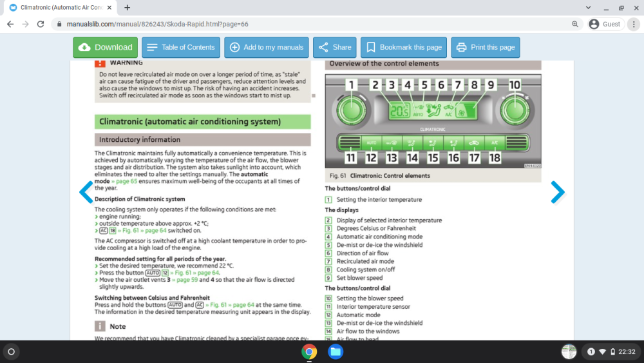Reload the current page
This screenshot has height=363, width=644.
40,25
